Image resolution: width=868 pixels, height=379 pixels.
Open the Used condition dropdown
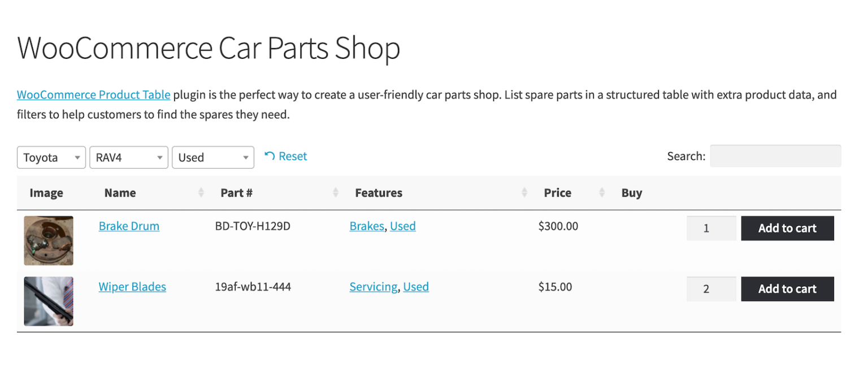pos(213,157)
